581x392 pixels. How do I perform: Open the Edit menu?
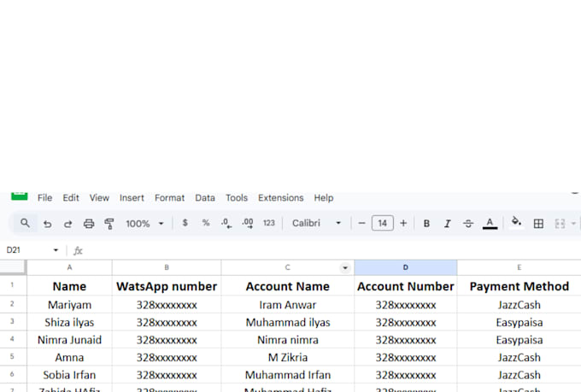71,198
